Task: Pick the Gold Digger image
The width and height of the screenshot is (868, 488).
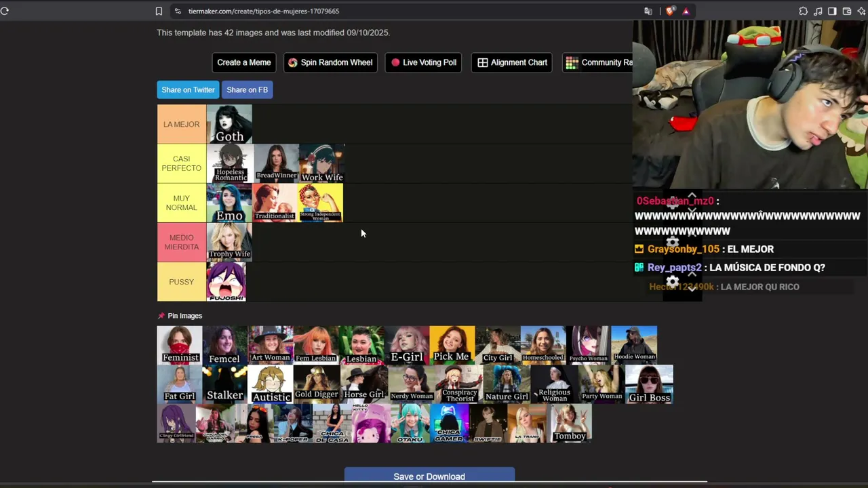Action: coord(316,384)
